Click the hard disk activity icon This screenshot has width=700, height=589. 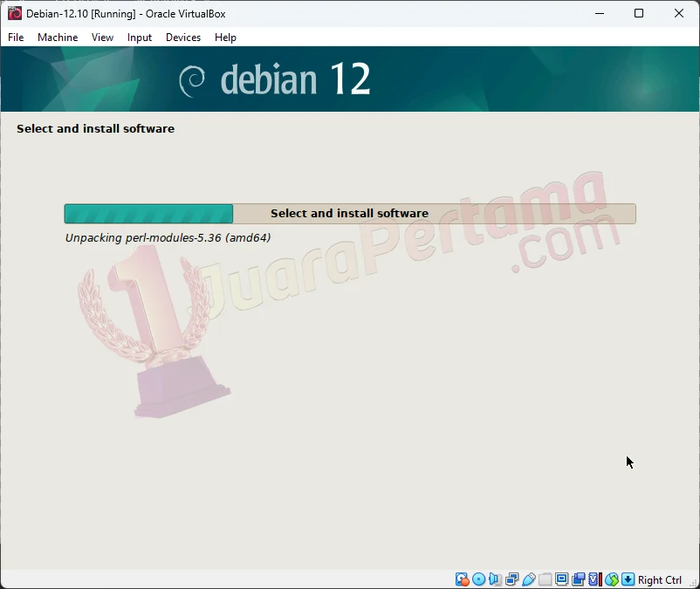[462, 579]
